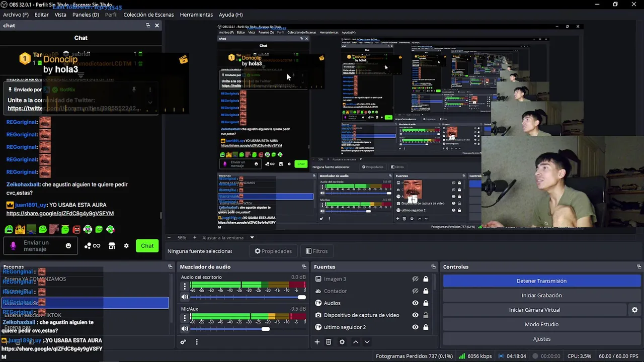Screen dimensions: 644x362
Task: Open the Paneles menu
Action: pos(86,15)
